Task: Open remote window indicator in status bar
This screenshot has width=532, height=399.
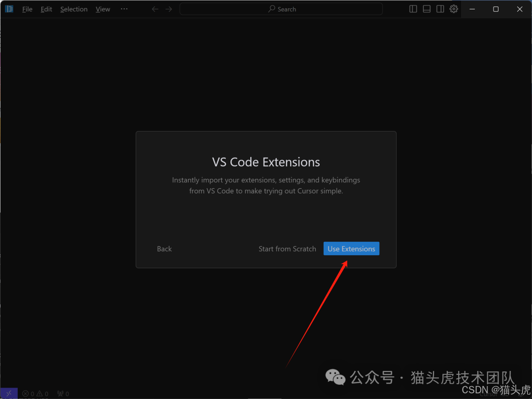Action: 9,393
